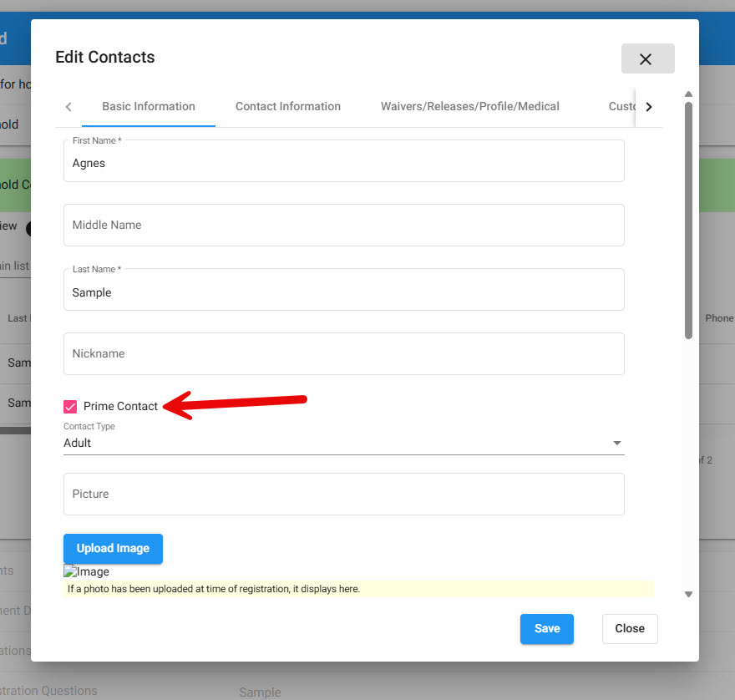Click the Last Name field containing Sample
The image size is (735, 700).
(x=343, y=292)
